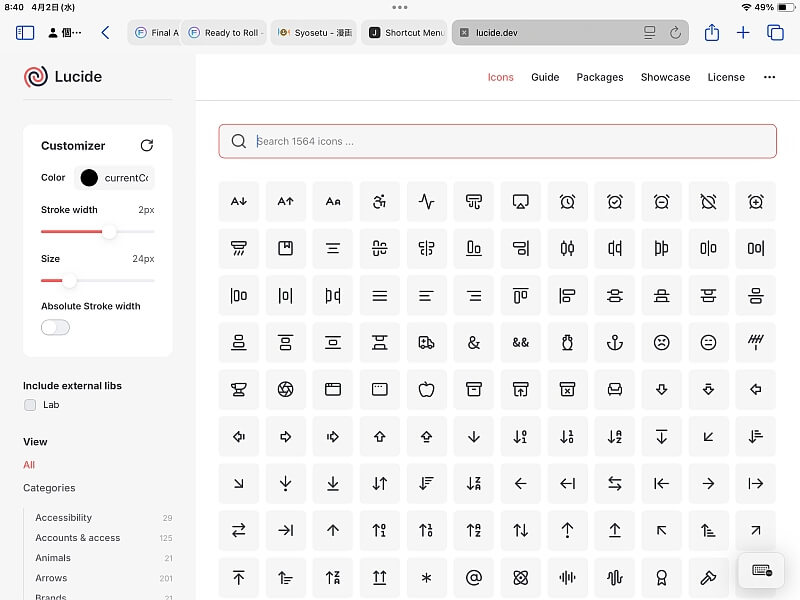Show the Safari tab overview
The image size is (800, 600).
(775, 33)
